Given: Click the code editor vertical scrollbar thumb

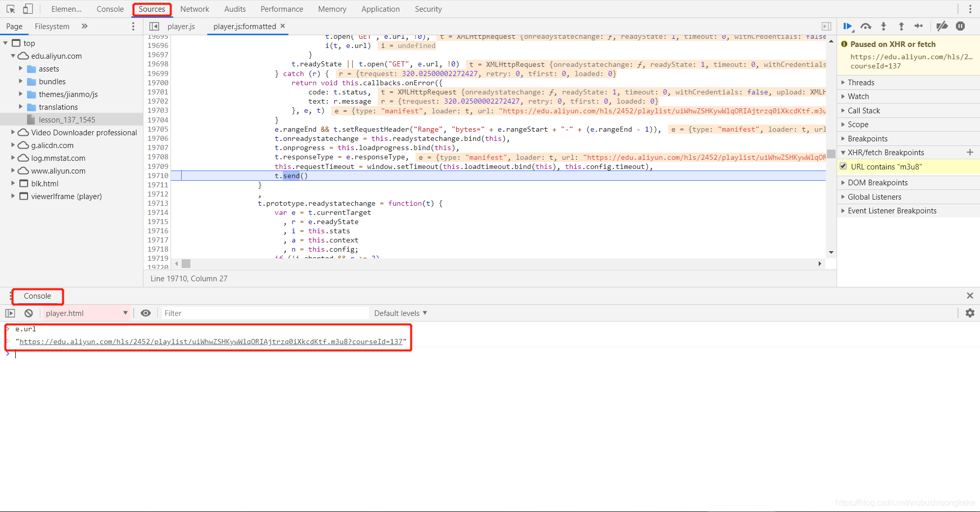Looking at the screenshot, I should pos(831,154).
